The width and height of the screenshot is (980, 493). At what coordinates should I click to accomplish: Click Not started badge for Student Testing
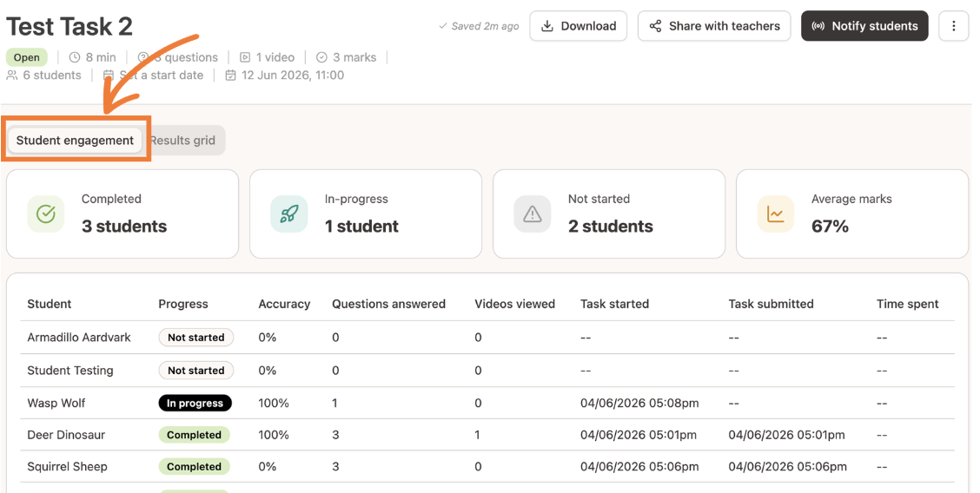196,370
